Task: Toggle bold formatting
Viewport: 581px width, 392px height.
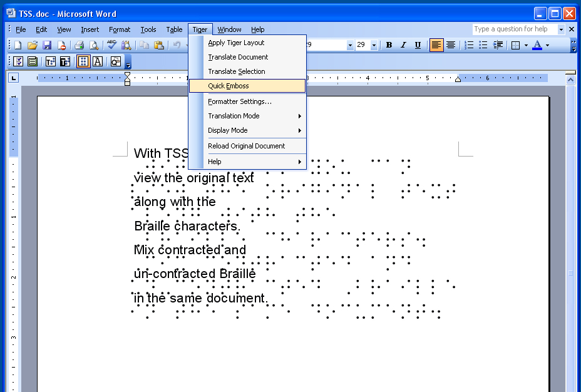Action: tap(389, 44)
